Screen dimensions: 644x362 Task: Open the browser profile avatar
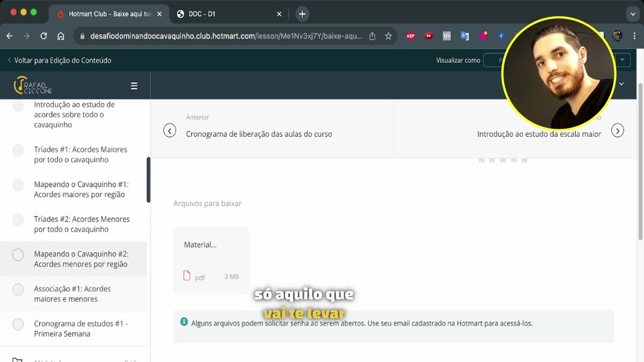point(617,36)
